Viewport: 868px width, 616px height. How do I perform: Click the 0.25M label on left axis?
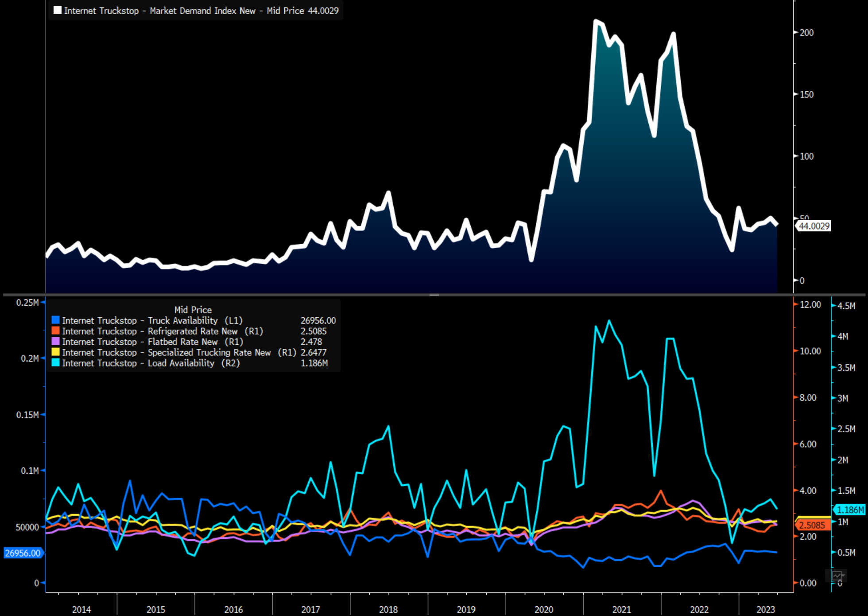tap(27, 303)
